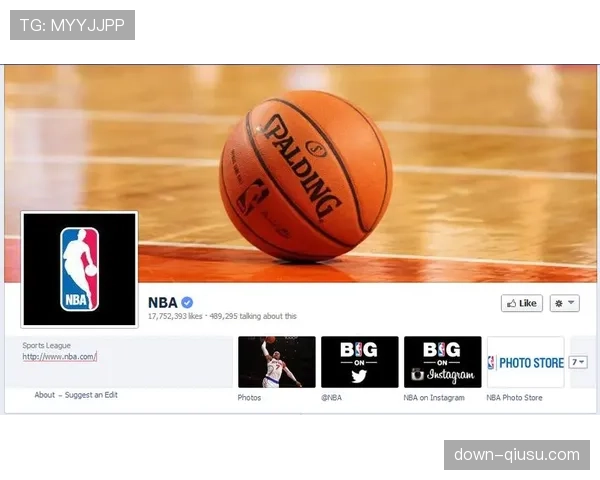The width and height of the screenshot is (600, 480).
Task: Open the Photos thumbnail of dunking player
Action: tap(277, 362)
